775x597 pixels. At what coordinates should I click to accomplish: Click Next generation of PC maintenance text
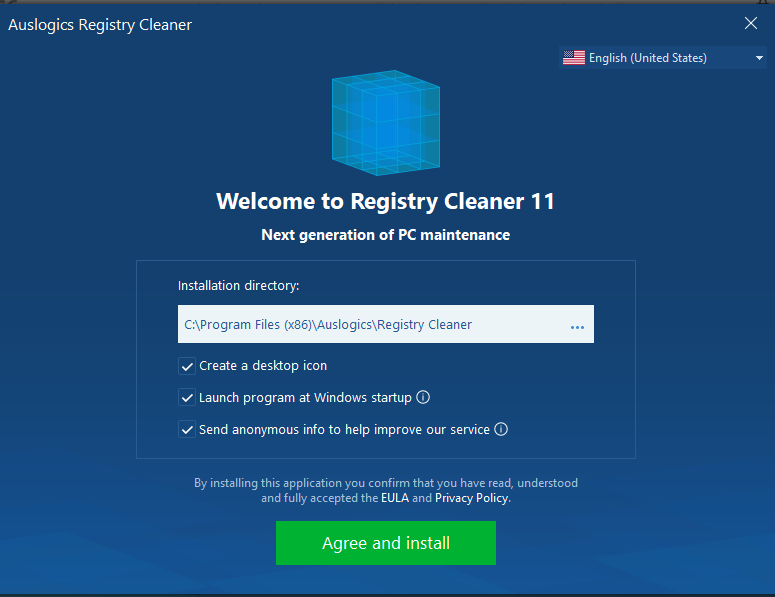386,235
